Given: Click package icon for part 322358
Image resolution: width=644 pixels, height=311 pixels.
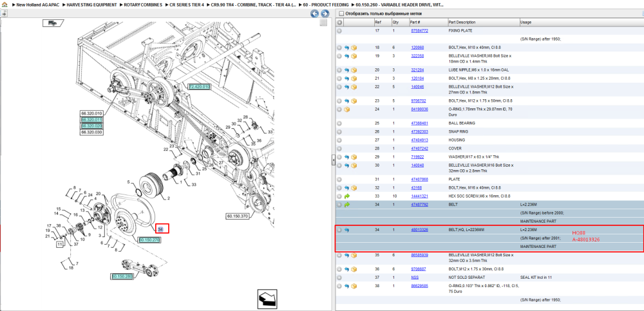Looking at the screenshot, I should click(354, 56).
